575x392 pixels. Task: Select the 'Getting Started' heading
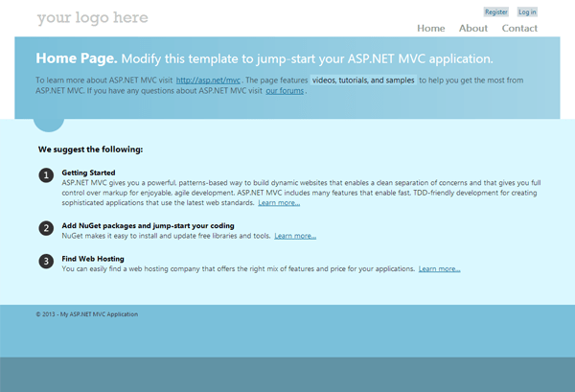88,173
